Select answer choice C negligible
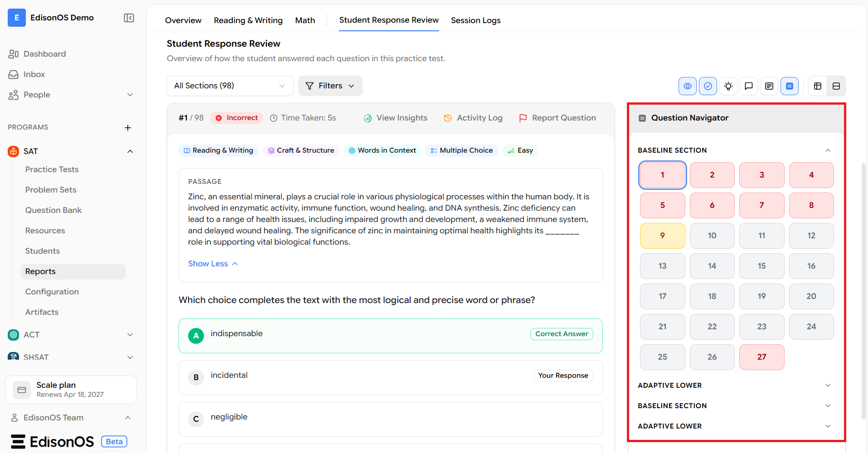This screenshot has width=868, height=453. coord(391,419)
